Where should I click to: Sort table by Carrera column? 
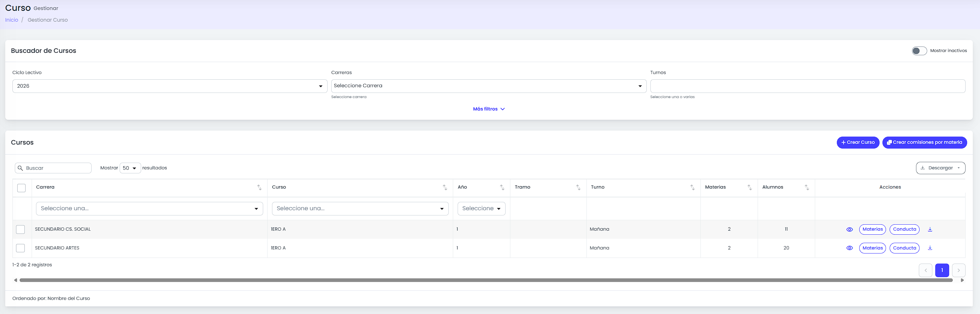[x=259, y=187]
